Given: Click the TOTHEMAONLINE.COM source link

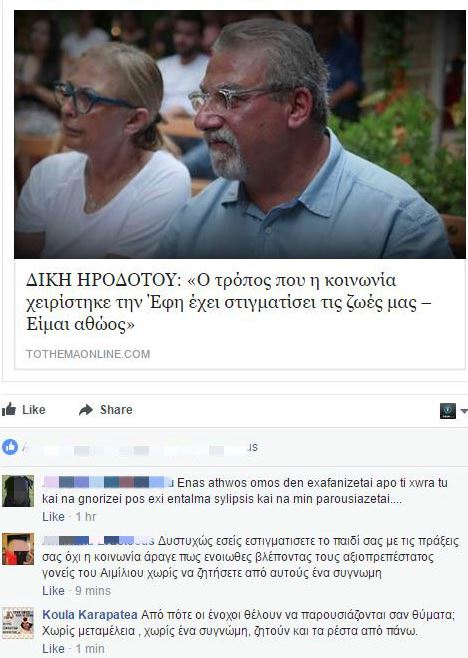Looking at the screenshot, I should (88, 354).
